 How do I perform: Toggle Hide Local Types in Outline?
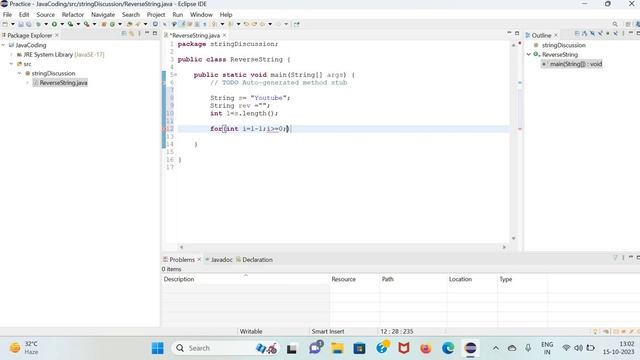(x=616, y=33)
